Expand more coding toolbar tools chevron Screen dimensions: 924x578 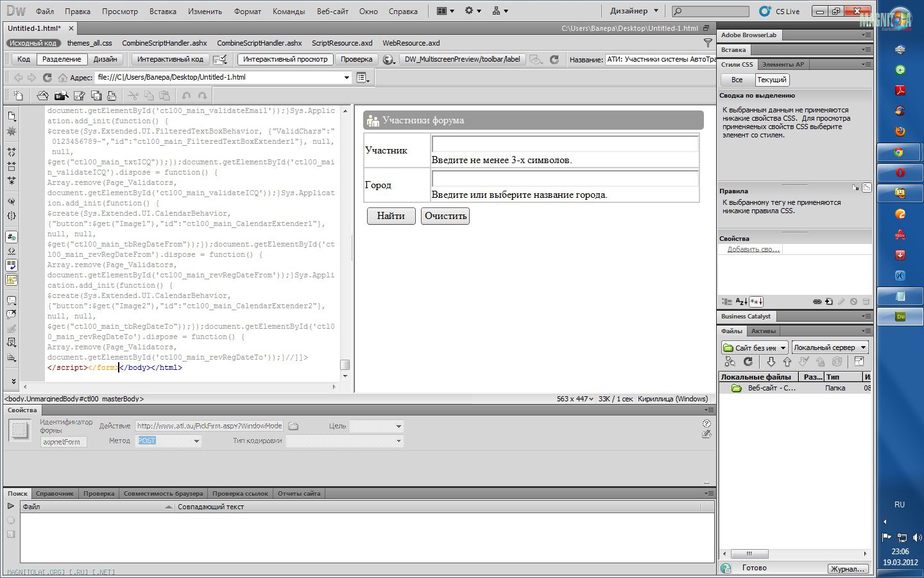point(13,381)
